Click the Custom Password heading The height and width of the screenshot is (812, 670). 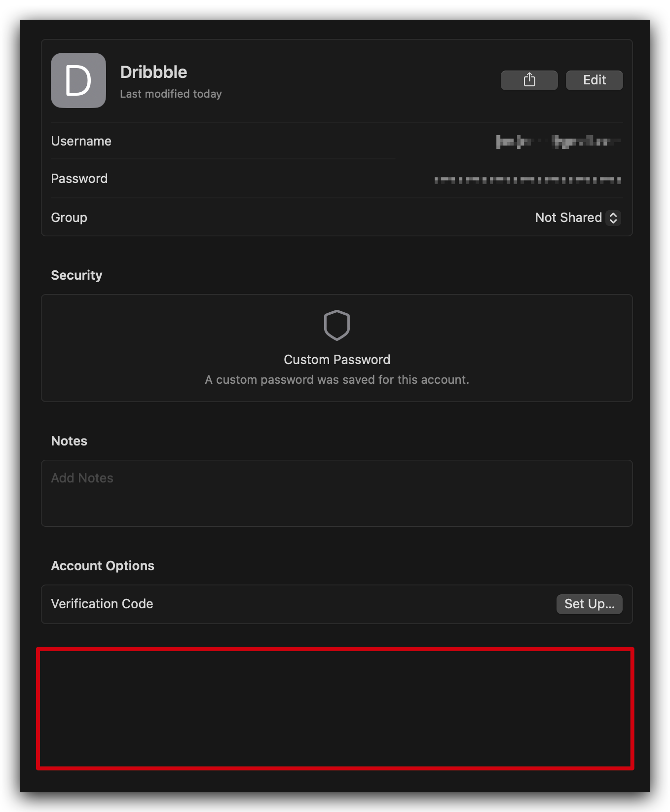coord(337,360)
